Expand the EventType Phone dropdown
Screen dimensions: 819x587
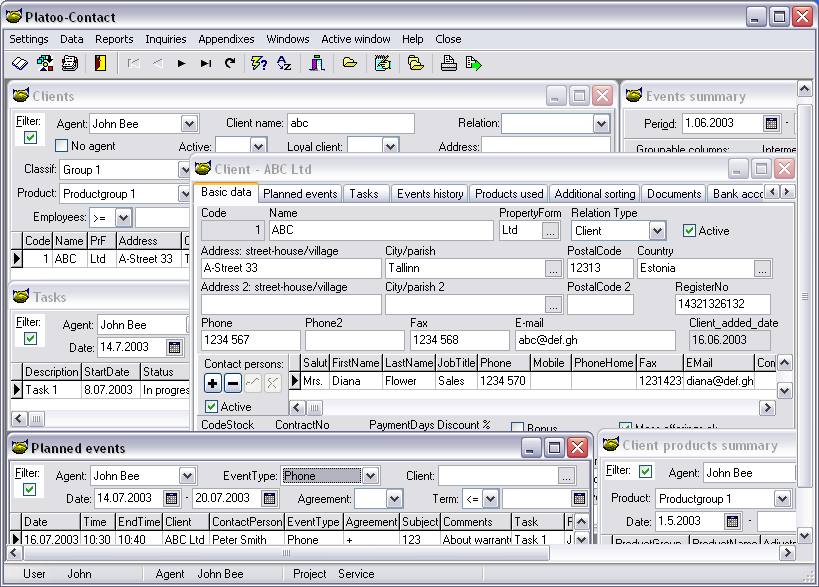click(x=370, y=476)
